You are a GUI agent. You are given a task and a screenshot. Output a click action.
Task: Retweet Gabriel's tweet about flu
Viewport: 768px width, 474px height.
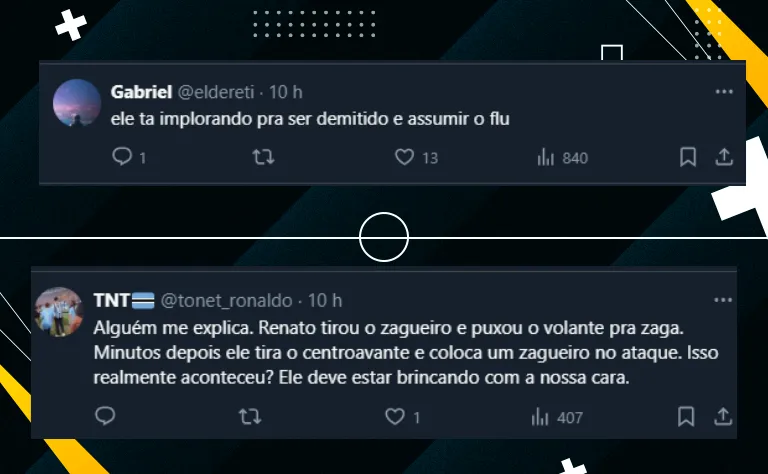click(263, 157)
